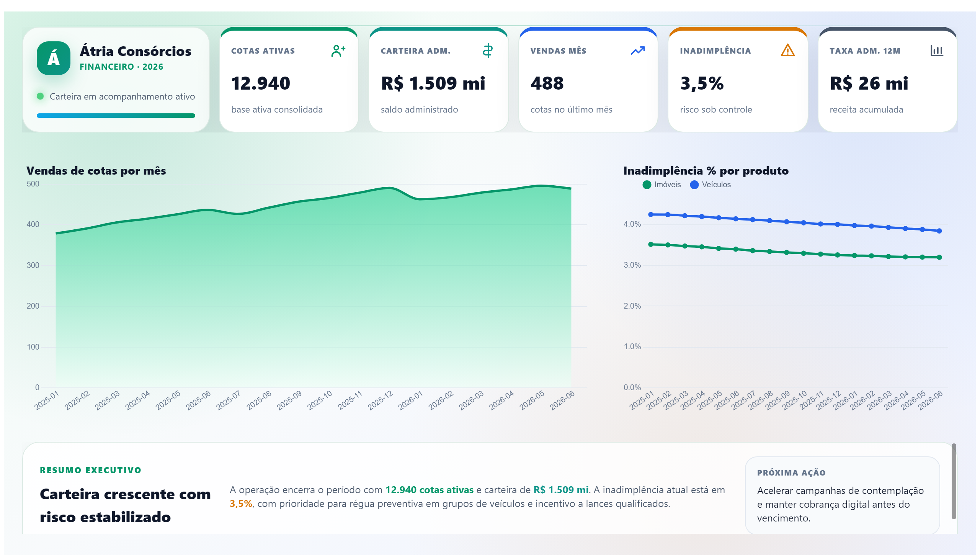Click the green status dot beside Carteira em acompanhamento
Viewport: 980px width, 559px height.
40,96
